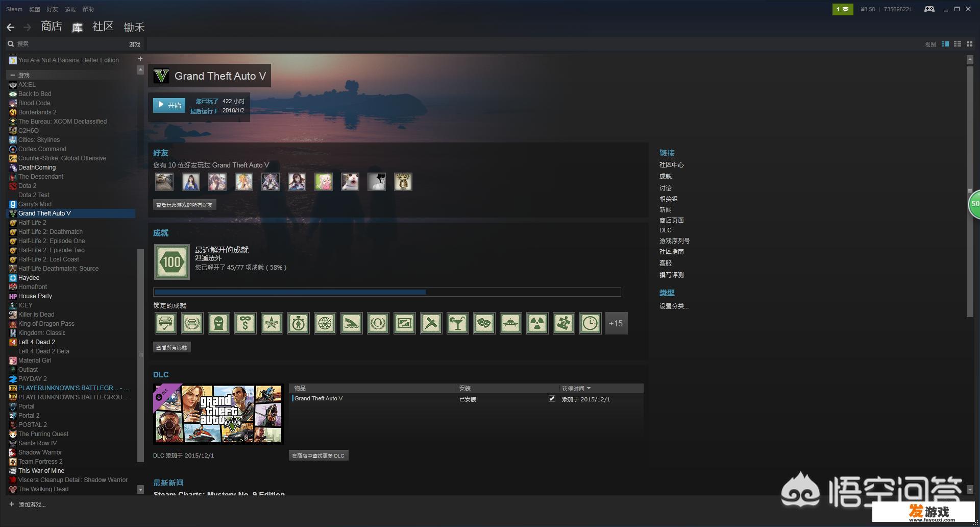
Task: Click the library search magnifier icon
Action: pos(10,44)
